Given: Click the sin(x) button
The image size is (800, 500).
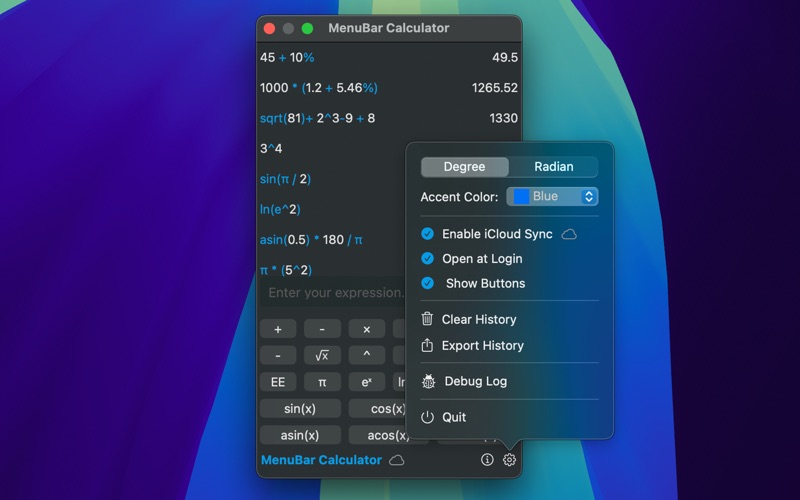Looking at the screenshot, I should [x=300, y=409].
